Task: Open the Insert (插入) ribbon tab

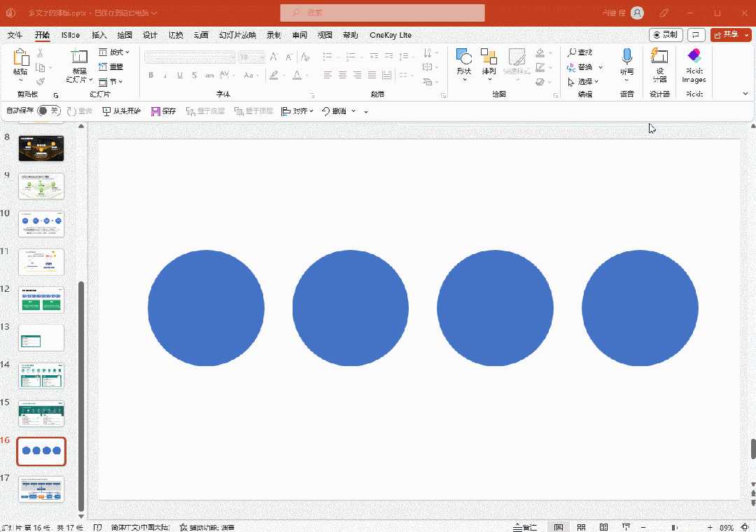Action: (x=99, y=35)
